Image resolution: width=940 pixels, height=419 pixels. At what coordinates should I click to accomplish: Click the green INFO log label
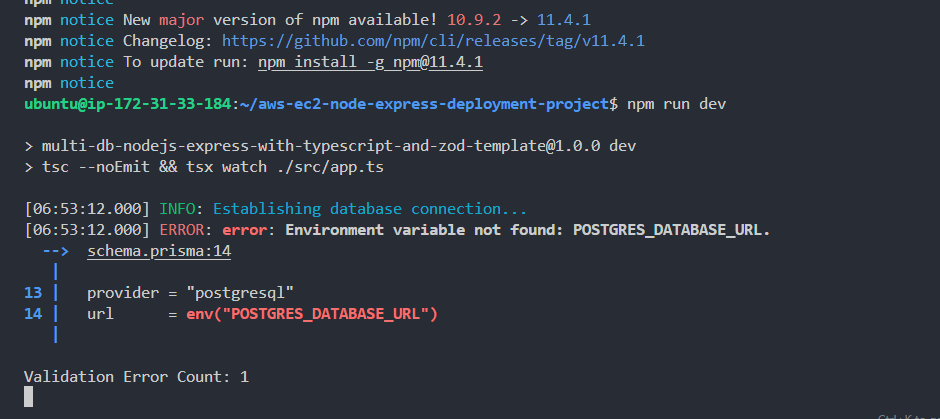pos(178,209)
